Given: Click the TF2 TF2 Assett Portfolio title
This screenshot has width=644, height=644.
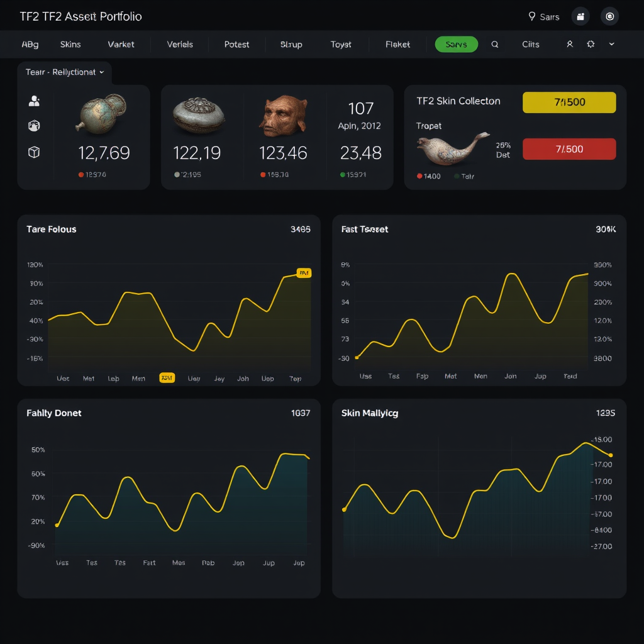Looking at the screenshot, I should pyautogui.click(x=81, y=16).
